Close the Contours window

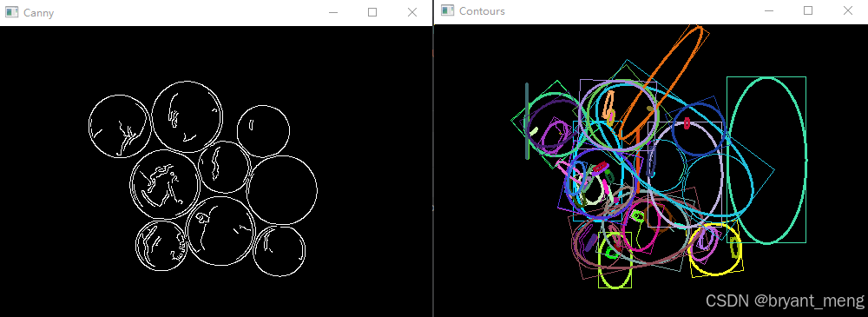tap(847, 10)
